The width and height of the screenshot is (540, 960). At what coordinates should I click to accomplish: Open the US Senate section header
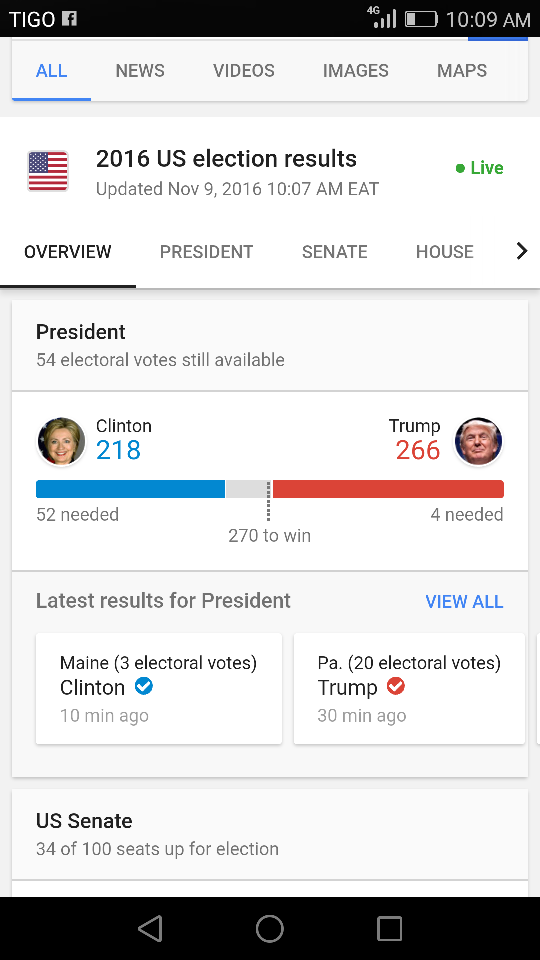[269, 834]
